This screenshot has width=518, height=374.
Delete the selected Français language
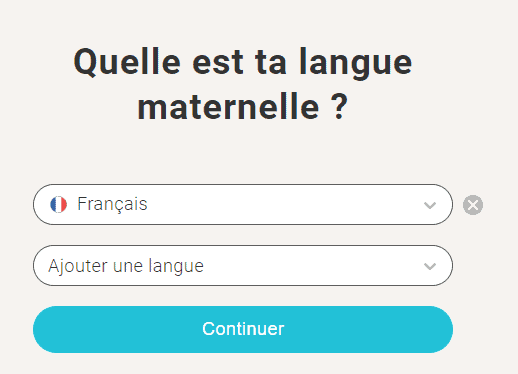click(473, 205)
